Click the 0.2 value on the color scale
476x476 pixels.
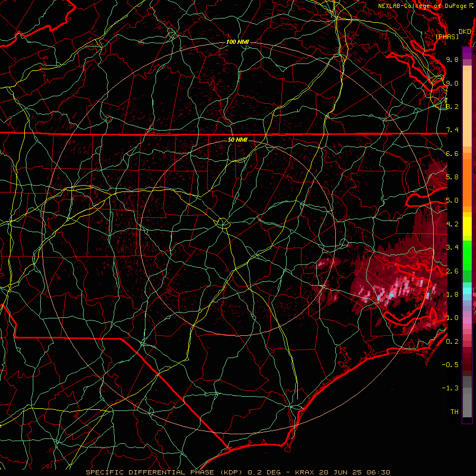452,342
